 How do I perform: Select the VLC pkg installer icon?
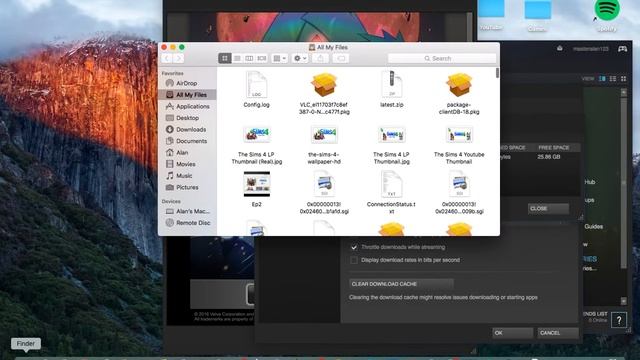coord(324,84)
